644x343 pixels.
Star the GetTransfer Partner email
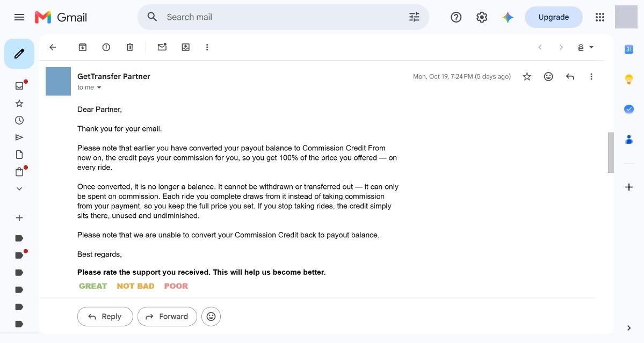(527, 76)
